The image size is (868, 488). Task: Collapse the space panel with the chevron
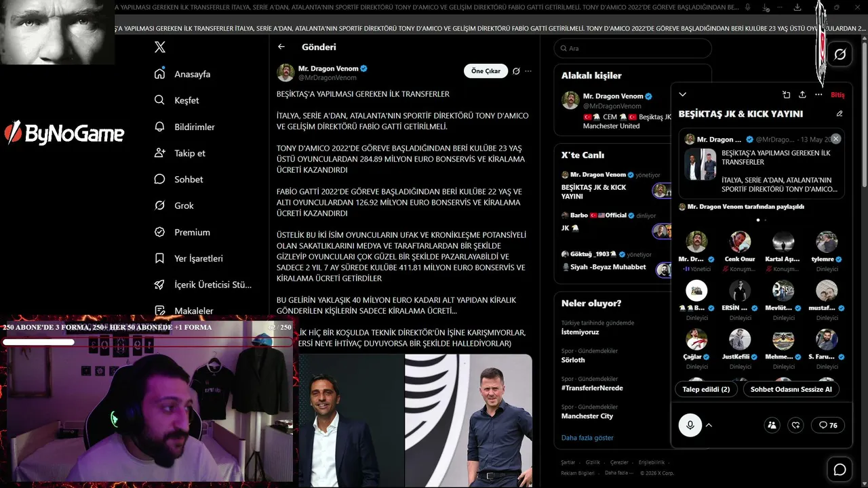pos(683,95)
